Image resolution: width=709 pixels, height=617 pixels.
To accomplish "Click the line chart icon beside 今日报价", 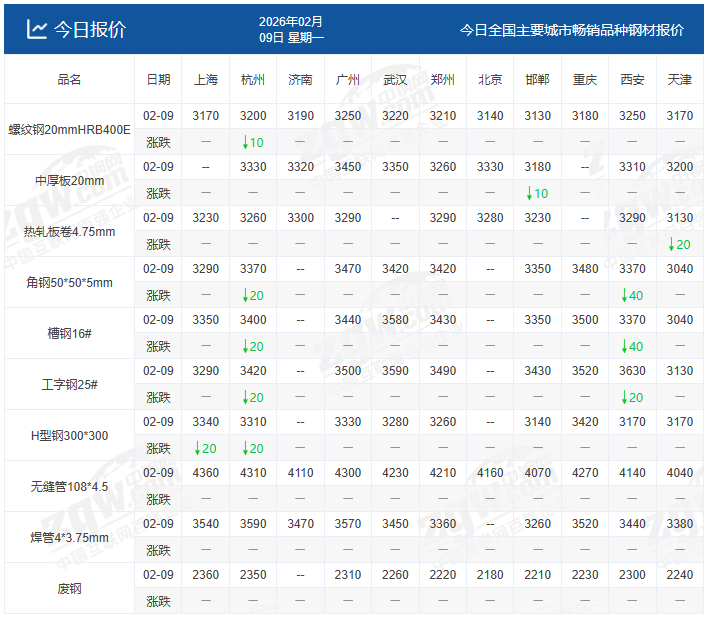I will [36, 29].
